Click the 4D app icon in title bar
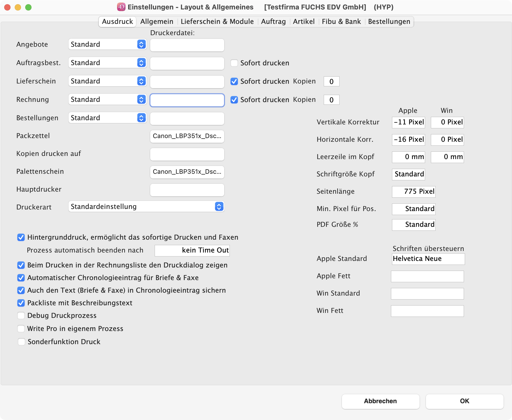Viewport: 512px width, 420px height. click(x=121, y=7)
